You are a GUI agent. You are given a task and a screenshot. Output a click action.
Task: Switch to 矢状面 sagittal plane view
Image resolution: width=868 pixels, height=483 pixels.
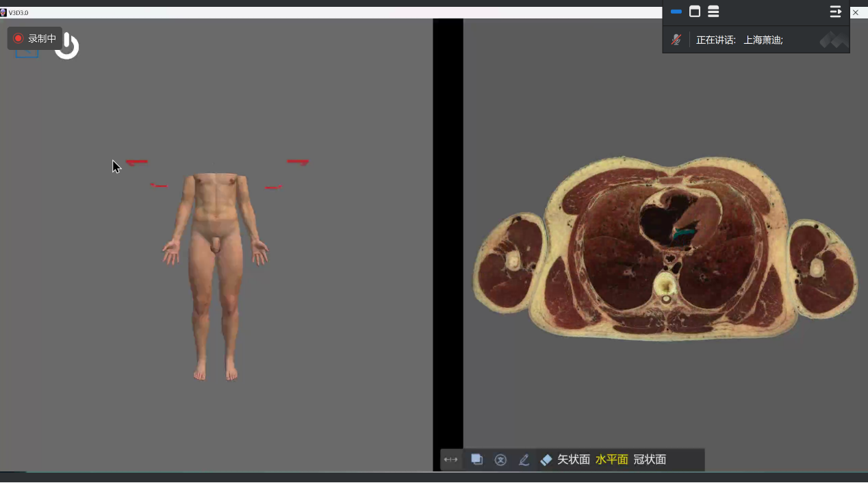click(574, 460)
